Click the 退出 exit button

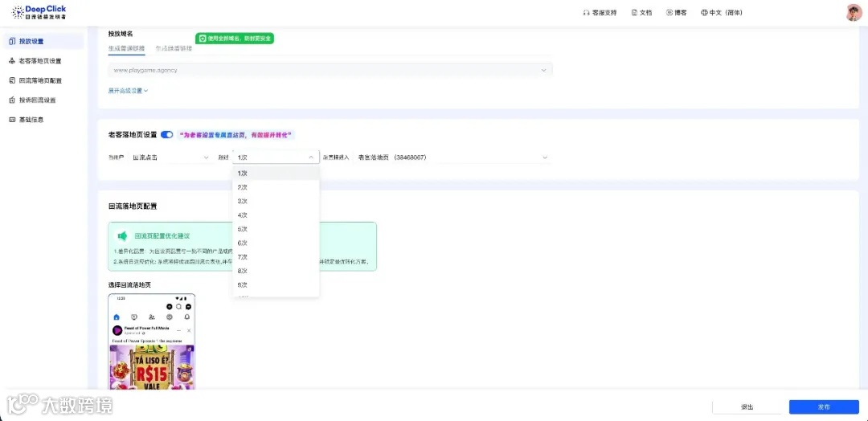(x=747, y=407)
